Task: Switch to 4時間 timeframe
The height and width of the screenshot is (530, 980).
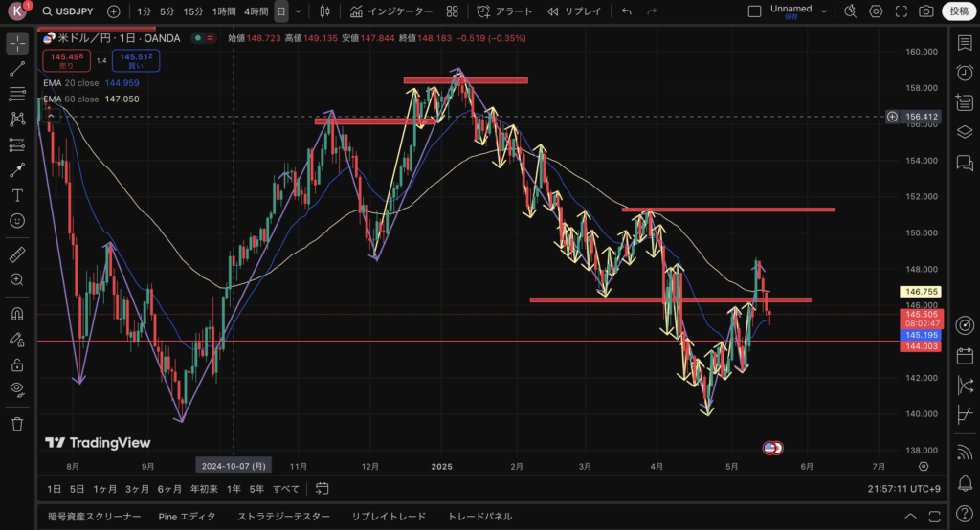Action: point(256,11)
